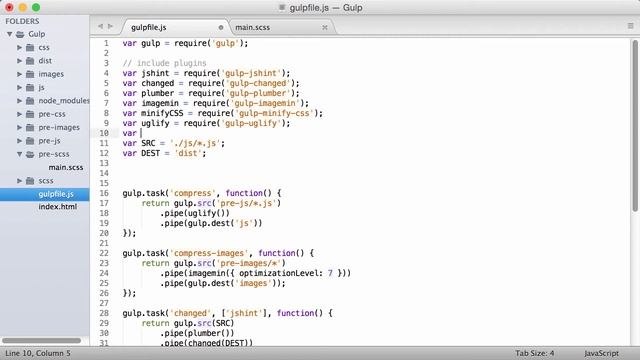Select gulpfile.js in the sidebar
The image size is (640, 360).
point(44,194)
